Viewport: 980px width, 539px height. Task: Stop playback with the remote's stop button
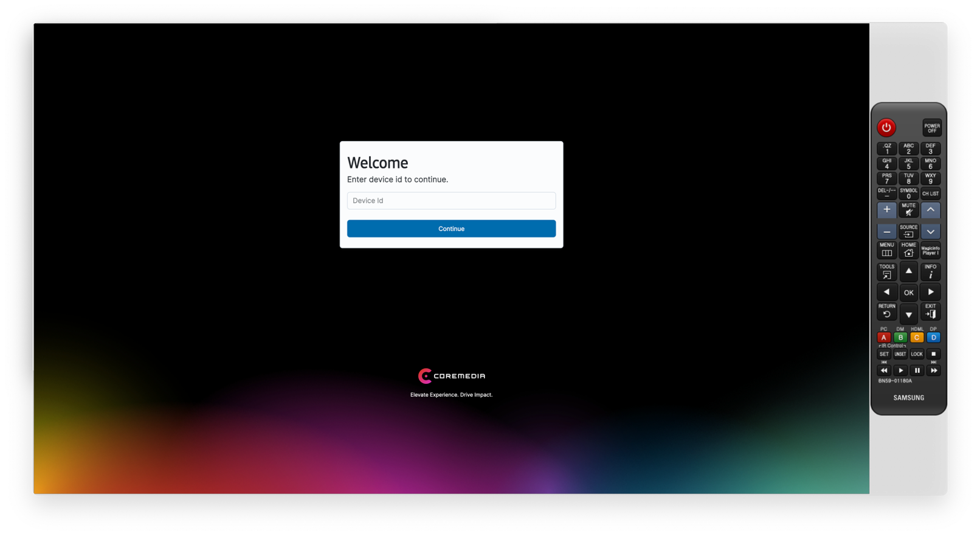coord(933,354)
